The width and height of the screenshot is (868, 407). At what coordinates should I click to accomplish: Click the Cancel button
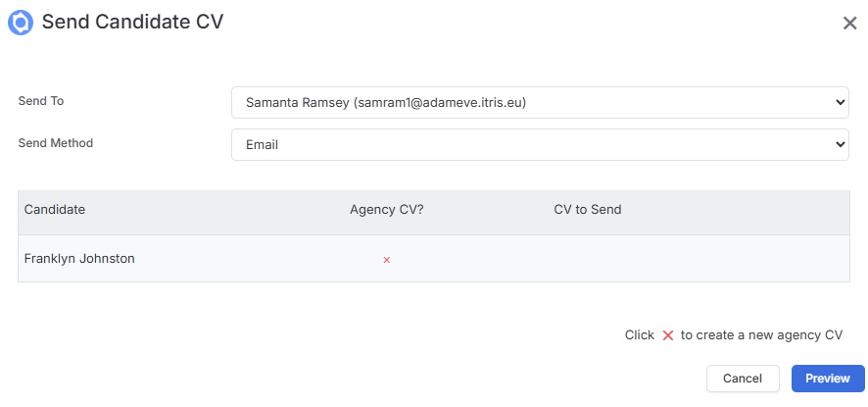point(743,379)
